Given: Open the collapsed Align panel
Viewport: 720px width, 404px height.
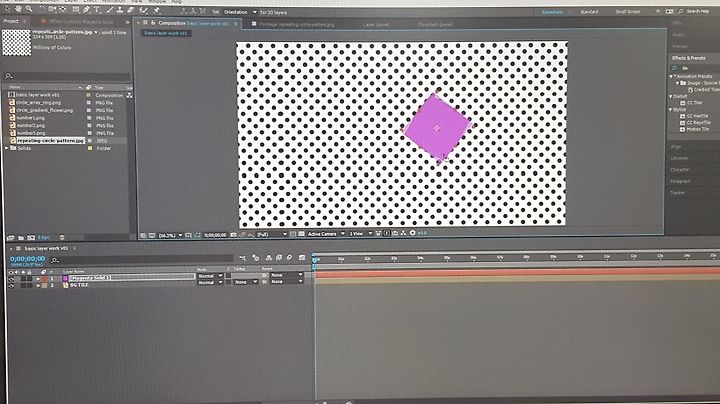Looking at the screenshot, I should 676,146.
